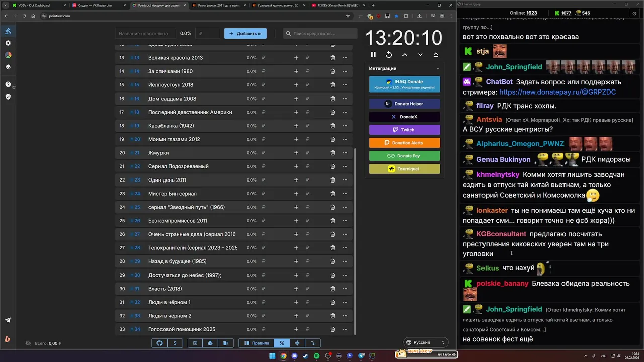644x362 pixels.
Task: Click plus icon on Мистер Бин сериал
Action: pyautogui.click(x=296, y=194)
